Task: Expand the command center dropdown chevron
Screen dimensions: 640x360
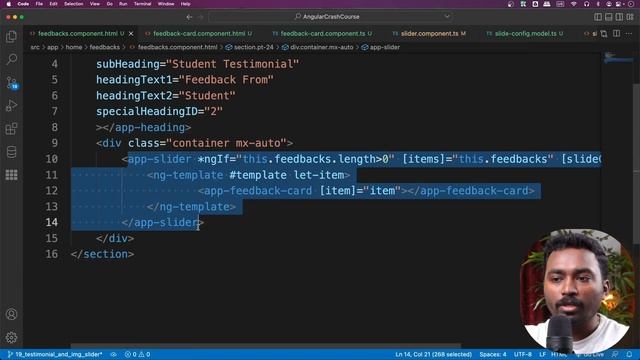Action: [x=447, y=17]
